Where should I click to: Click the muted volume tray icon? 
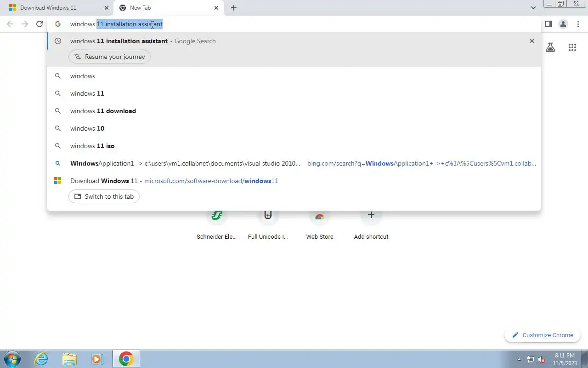pyautogui.click(x=542, y=359)
